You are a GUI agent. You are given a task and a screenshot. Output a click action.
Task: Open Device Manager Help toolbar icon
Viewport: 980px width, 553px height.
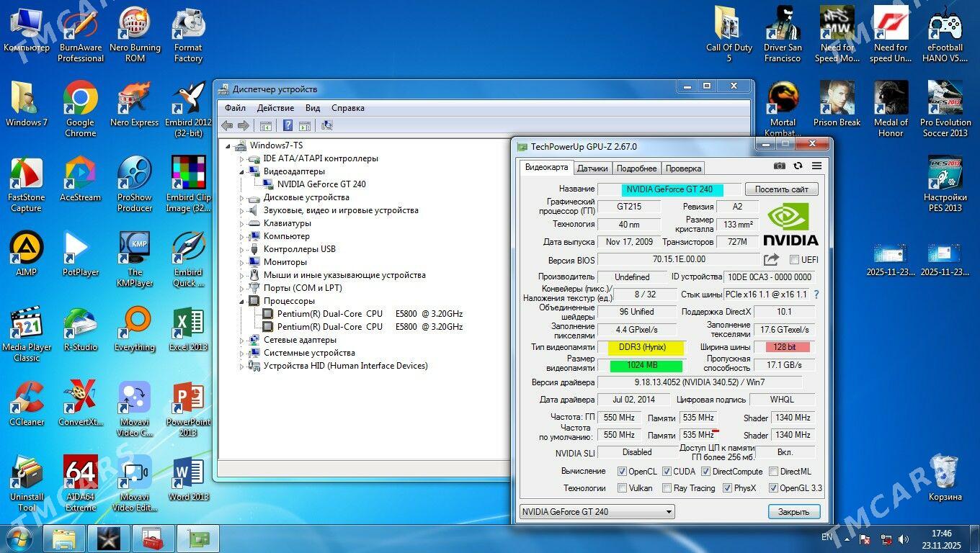click(x=288, y=125)
